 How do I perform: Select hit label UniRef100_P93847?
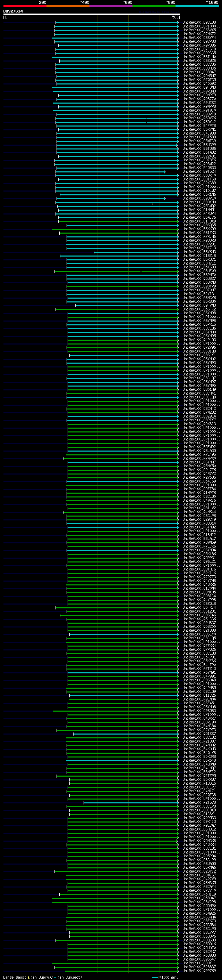click(x=199, y=72)
